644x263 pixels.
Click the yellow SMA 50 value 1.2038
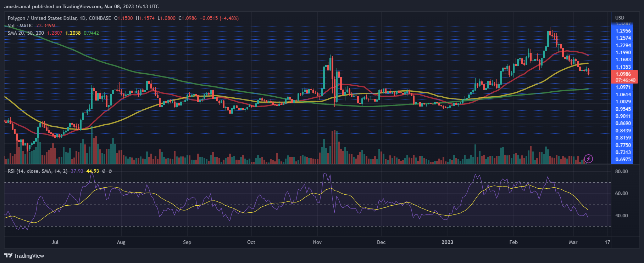pos(73,33)
